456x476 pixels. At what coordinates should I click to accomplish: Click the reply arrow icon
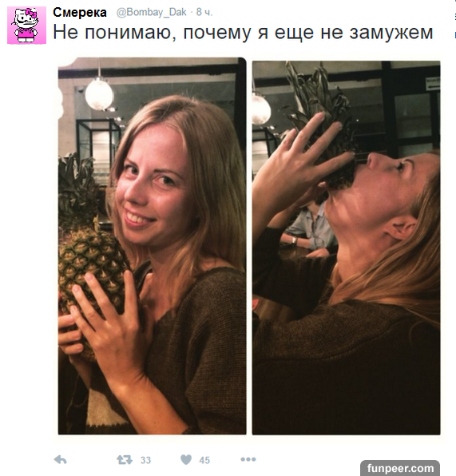tap(60, 460)
